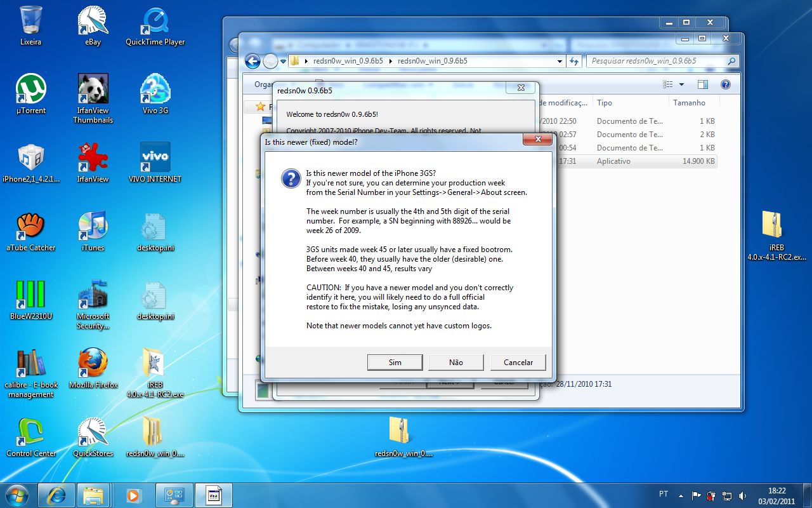Select the IrfanView red splat icon
The image size is (812, 508).
[x=93, y=163]
